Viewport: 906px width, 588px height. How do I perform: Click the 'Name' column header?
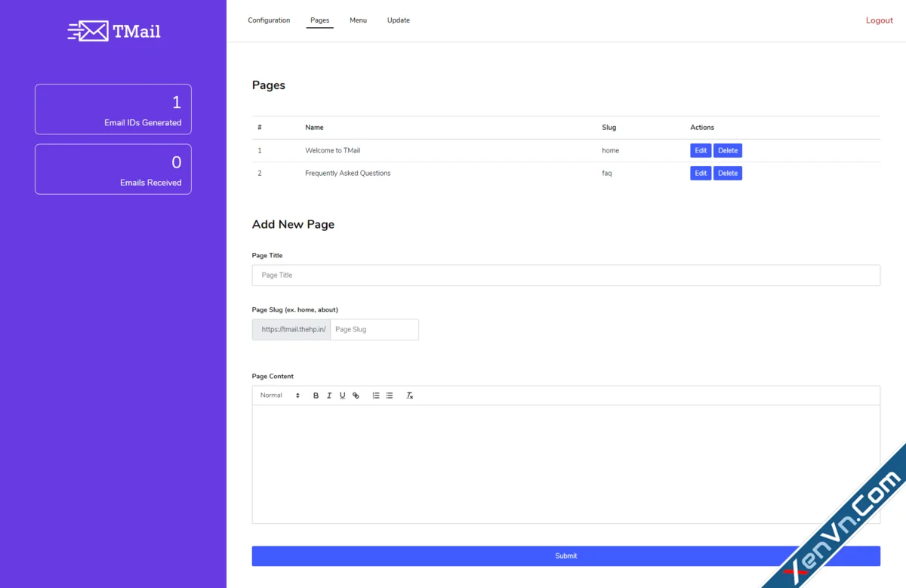pos(314,128)
